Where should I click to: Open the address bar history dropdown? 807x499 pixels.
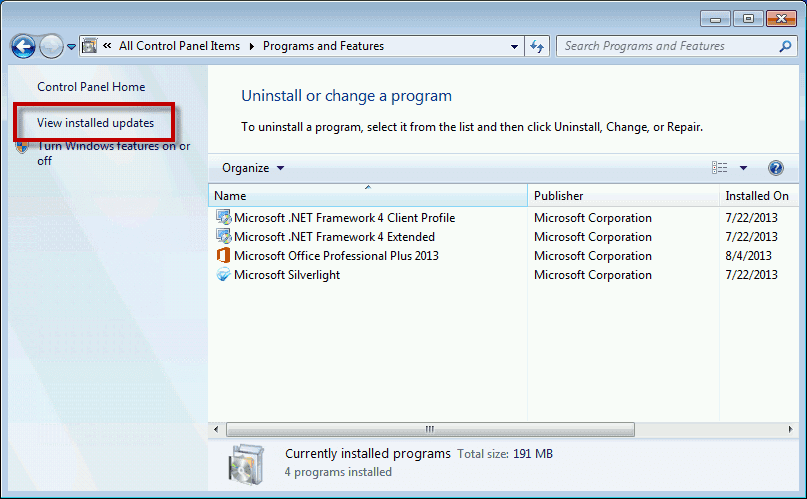[514, 46]
